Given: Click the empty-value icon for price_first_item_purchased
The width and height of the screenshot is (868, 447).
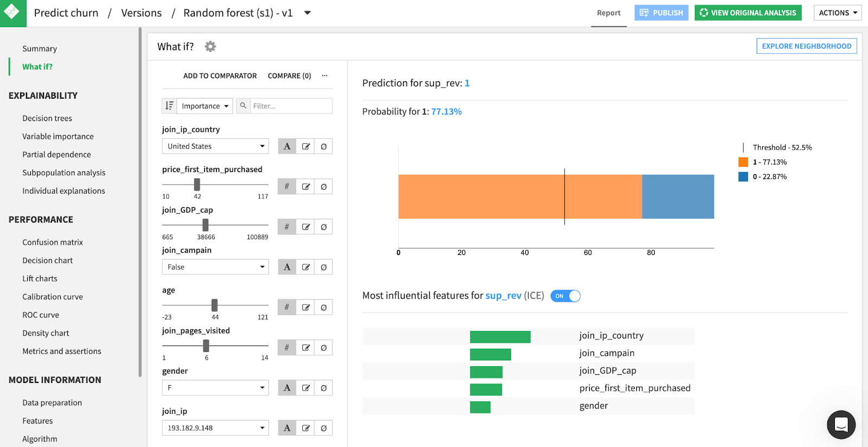Looking at the screenshot, I should [323, 187].
